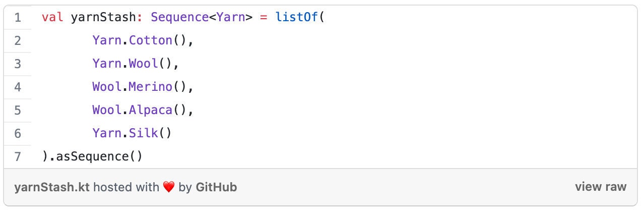644x214 pixels.
Task: Select line number 5
Action: pyautogui.click(x=18, y=111)
